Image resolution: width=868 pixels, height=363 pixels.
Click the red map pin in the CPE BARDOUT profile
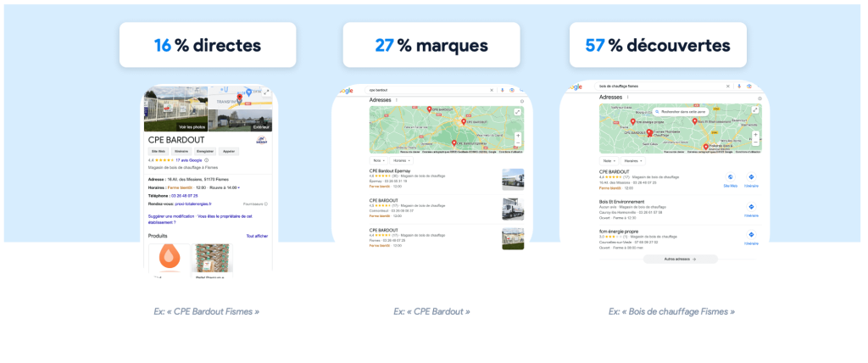click(x=240, y=97)
